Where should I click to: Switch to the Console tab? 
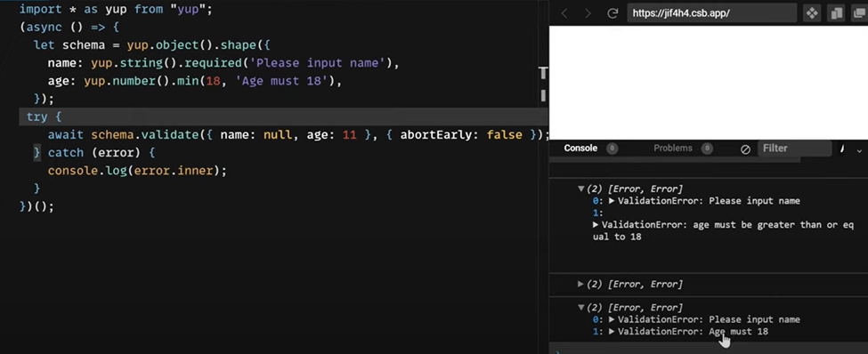point(580,149)
